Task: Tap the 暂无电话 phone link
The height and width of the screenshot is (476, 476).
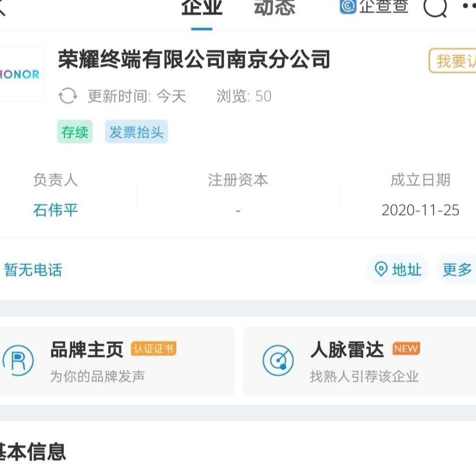Action: point(33,270)
